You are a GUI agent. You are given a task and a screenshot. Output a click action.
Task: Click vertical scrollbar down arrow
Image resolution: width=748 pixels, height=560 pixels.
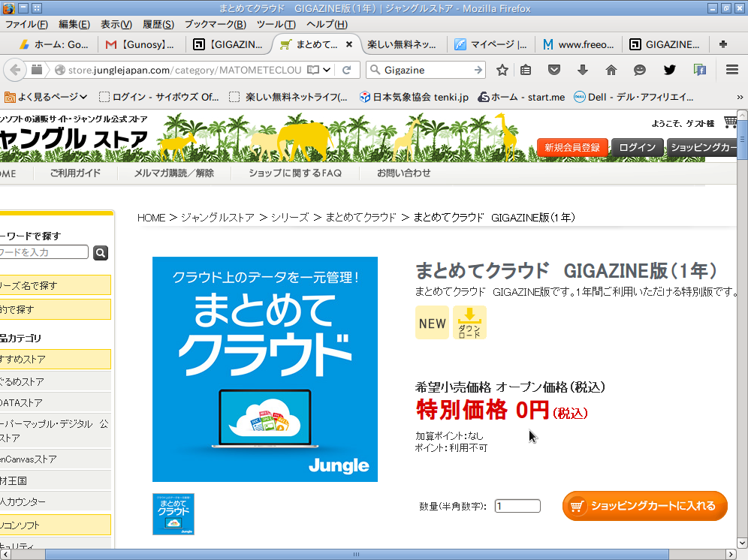(x=742, y=543)
